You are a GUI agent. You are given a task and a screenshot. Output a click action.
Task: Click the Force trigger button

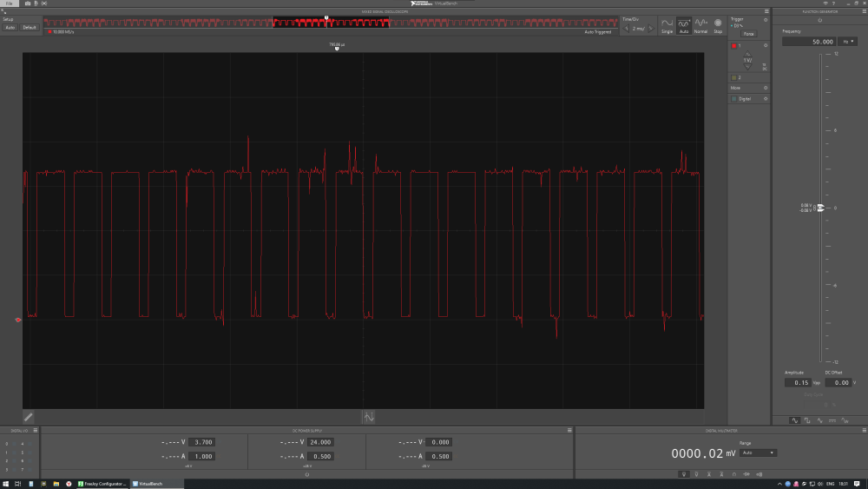point(748,34)
